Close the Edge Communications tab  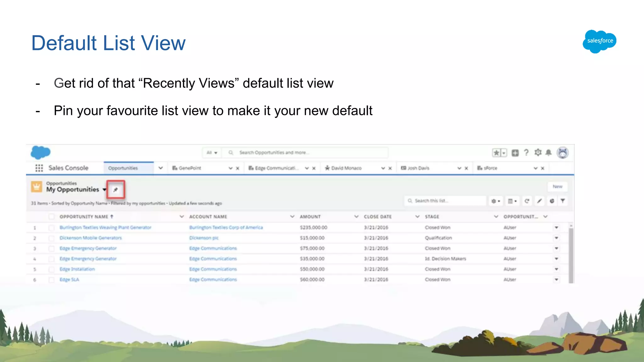(x=314, y=168)
